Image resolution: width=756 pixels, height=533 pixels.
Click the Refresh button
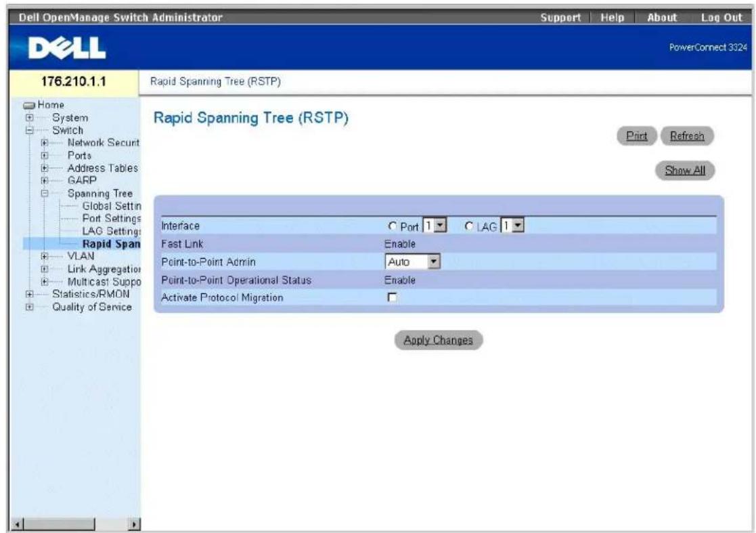click(686, 136)
